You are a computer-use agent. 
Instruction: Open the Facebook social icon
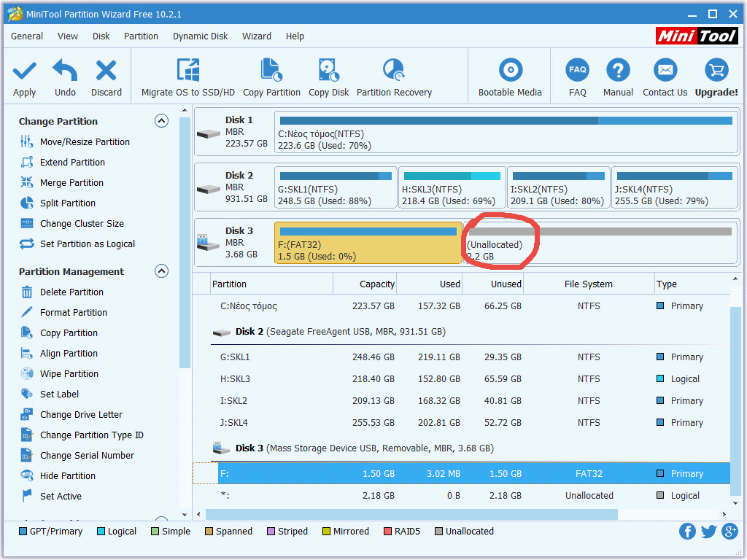687,532
